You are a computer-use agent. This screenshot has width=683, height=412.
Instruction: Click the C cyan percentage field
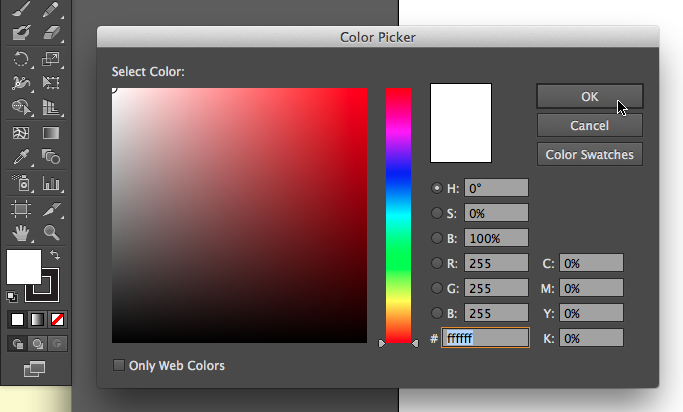[591, 263]
